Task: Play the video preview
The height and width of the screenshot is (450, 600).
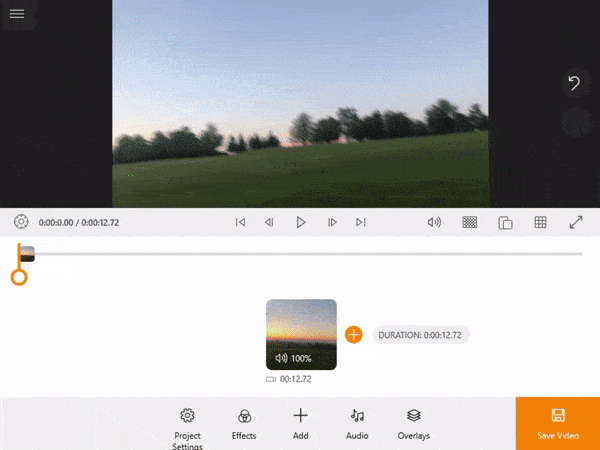Action: pyautogui.click(x=301, y=222)
